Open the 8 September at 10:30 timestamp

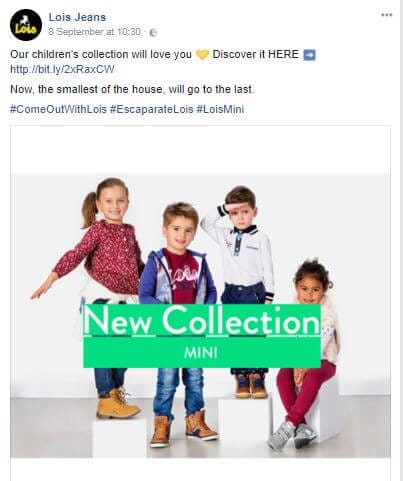point(95,32)
